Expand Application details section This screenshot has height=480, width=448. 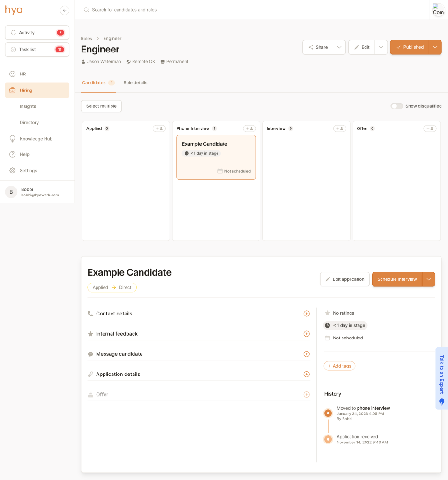coord(306,374)
